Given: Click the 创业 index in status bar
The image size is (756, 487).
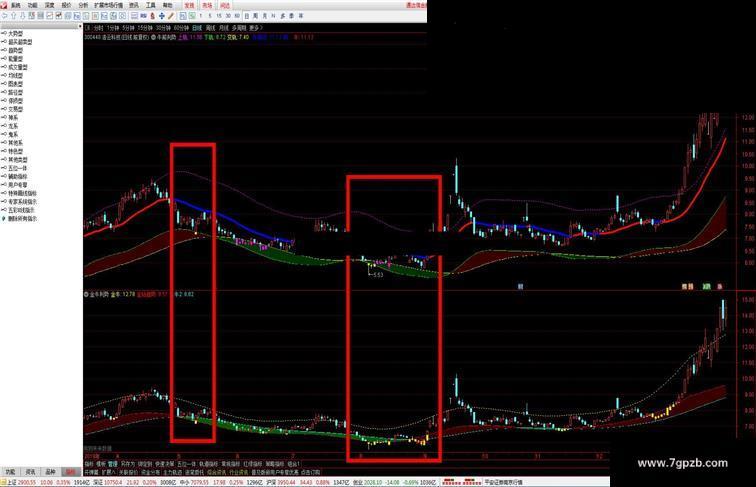Looking at the screenshot, I should coord(357,482).
